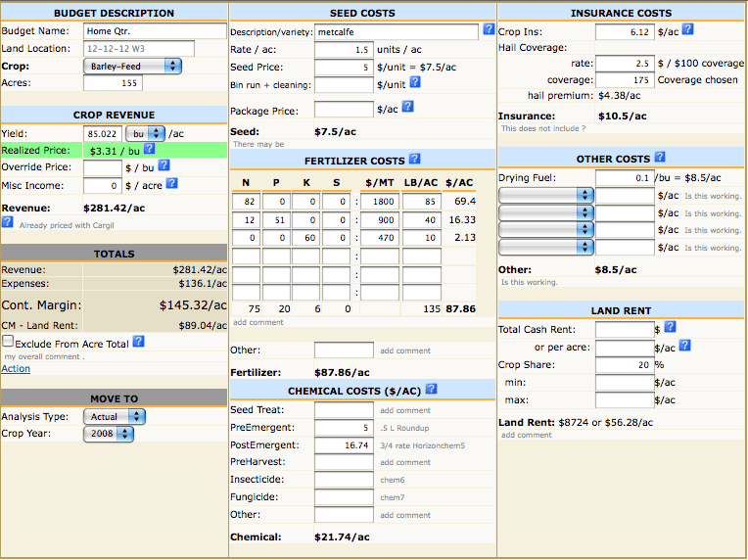Click help icon next to Total Cash Rent
The image size is (748, 560).
click(x=670, y=327)
